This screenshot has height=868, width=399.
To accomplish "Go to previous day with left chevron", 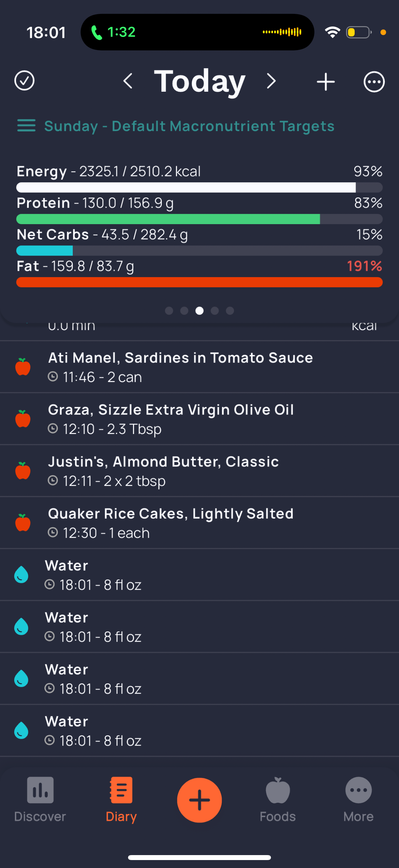I will click(x=128, y=81).
